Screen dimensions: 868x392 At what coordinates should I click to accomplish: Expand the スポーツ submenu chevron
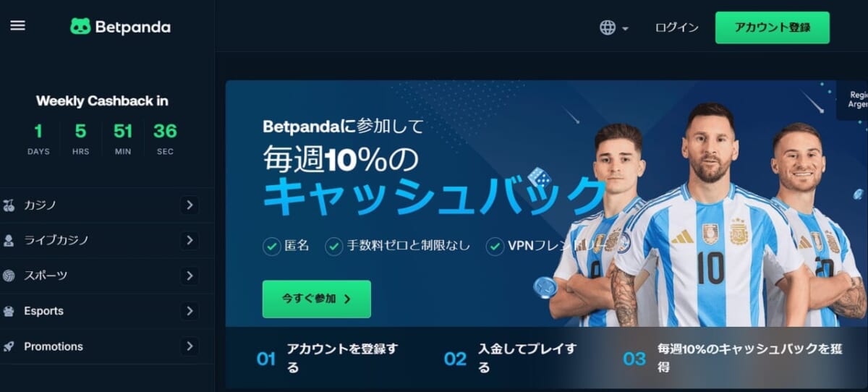coord(190,276)
